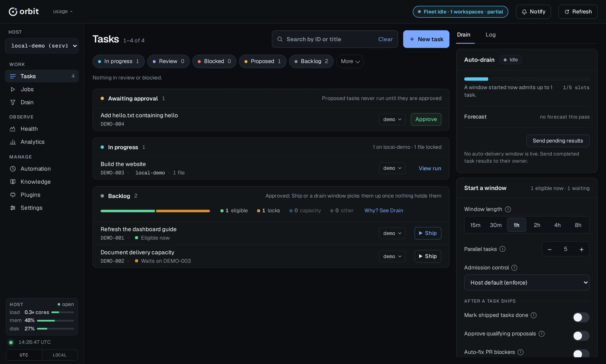Open Health via its chart icon
This screenshot has height=364, width=606.
(x=13, y=129)
